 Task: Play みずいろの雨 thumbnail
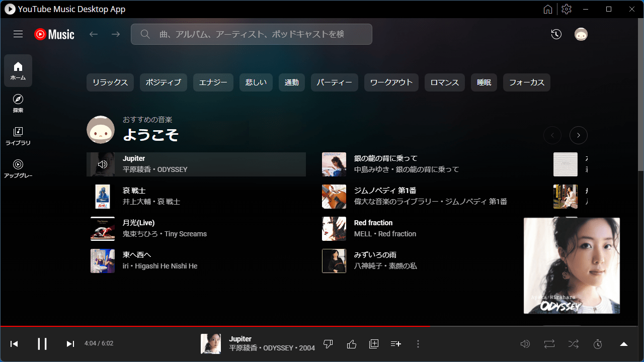[334, 261]
